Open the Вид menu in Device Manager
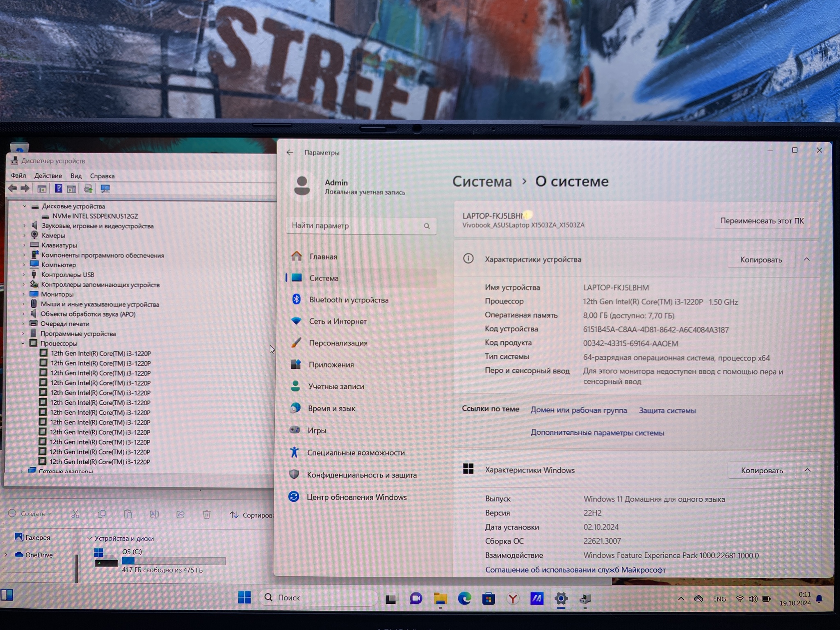 [x=76, y=176]
